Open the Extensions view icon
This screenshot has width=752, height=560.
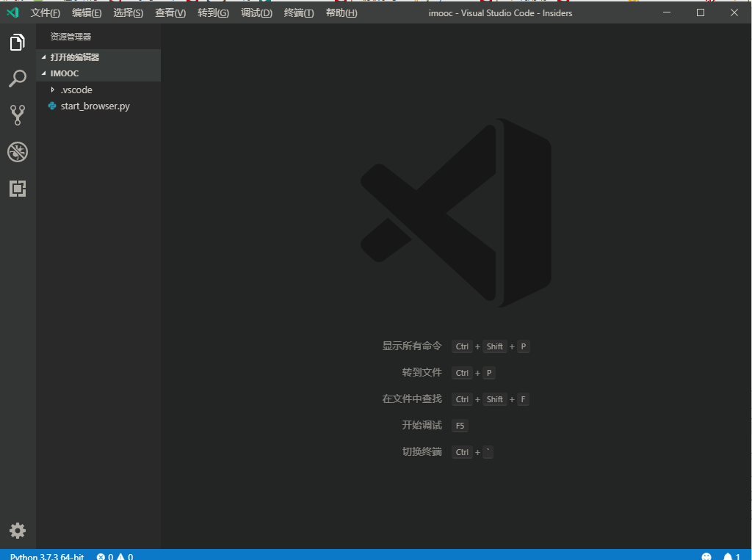coord(18,189)
